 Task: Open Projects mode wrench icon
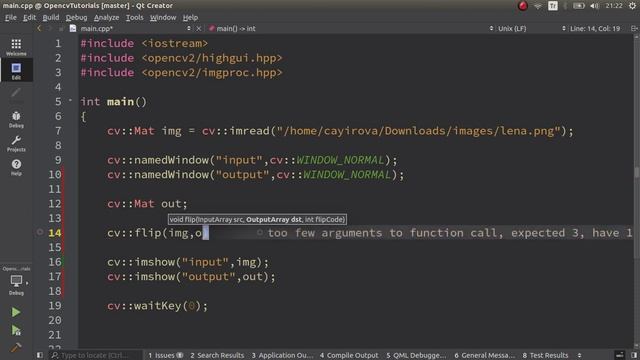tap(16, 143)
